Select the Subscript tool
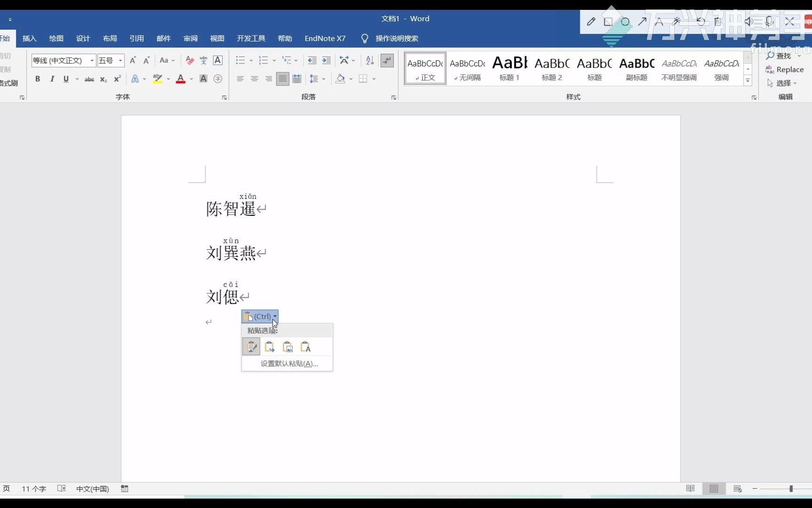The image size is (812, 508). [x=103, y=79]
